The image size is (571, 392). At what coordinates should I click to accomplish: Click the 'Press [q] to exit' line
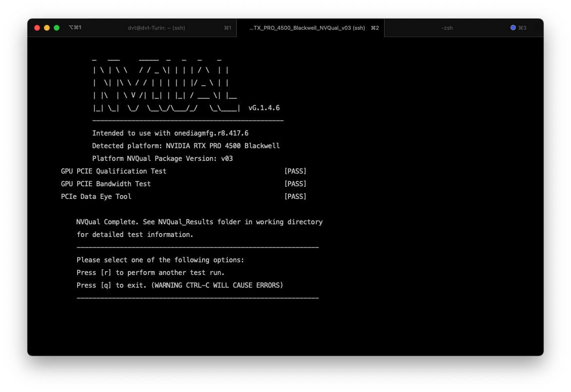pos(180,285)
